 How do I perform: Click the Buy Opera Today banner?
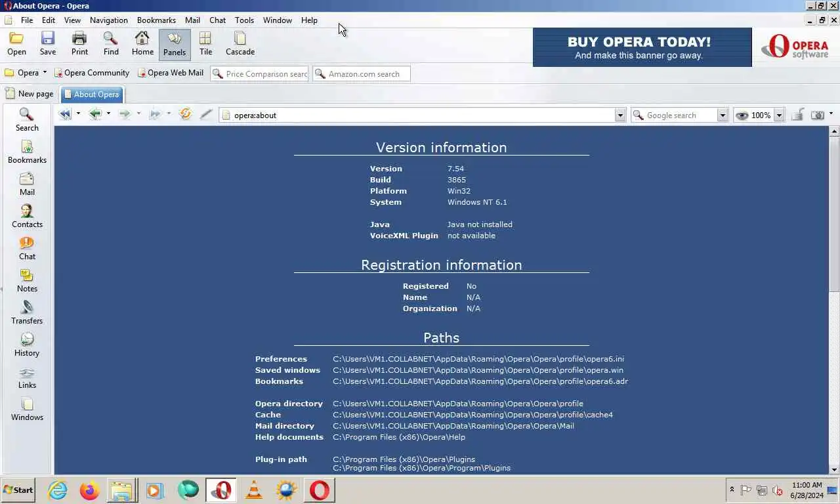point(642,47)
